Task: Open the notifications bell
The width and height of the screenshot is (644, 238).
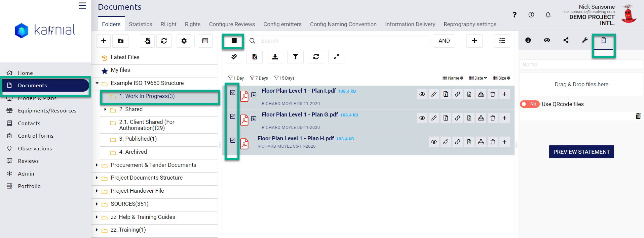Action: click(548, 15)
